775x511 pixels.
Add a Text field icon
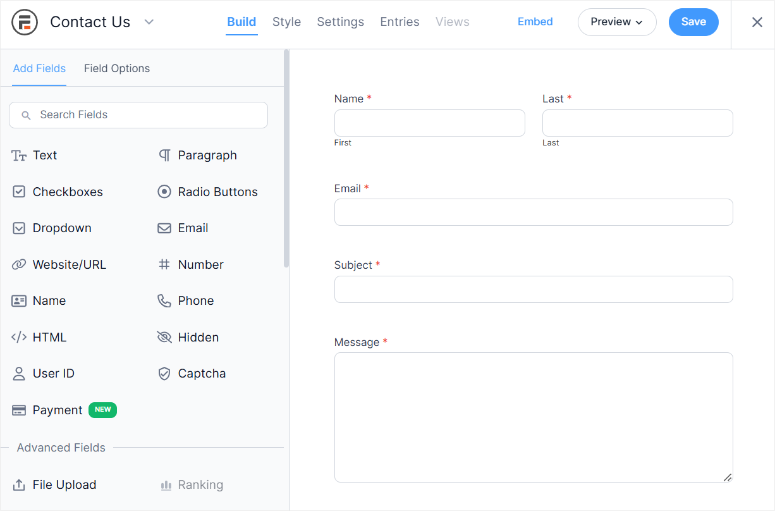click(x=19, y=156)
